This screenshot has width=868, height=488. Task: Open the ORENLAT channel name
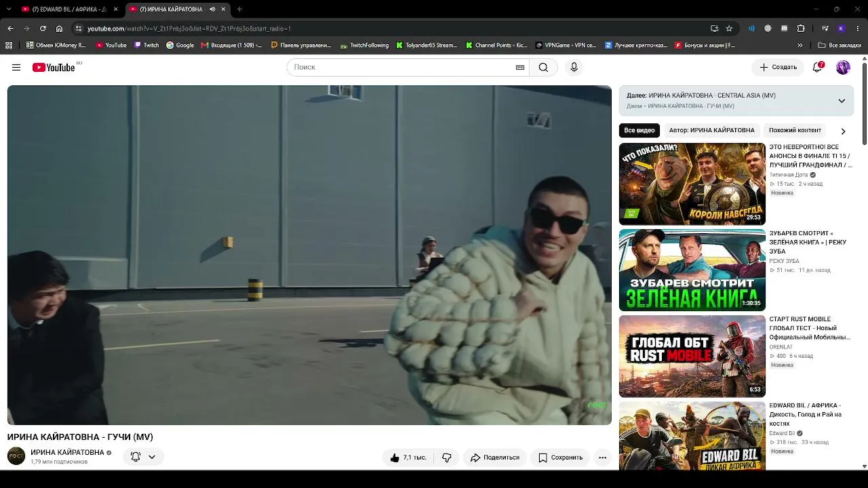(781, 347)
